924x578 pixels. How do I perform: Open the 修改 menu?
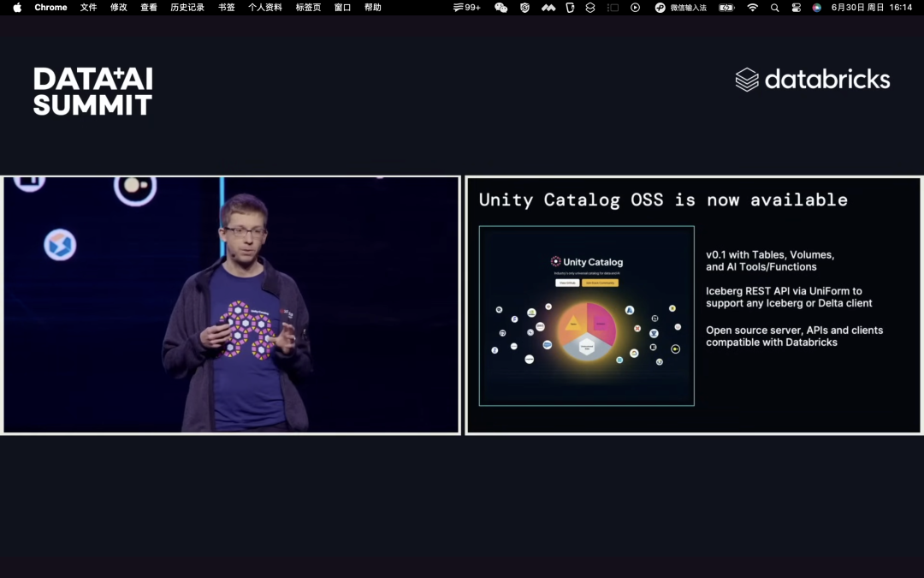click(118, 8)
